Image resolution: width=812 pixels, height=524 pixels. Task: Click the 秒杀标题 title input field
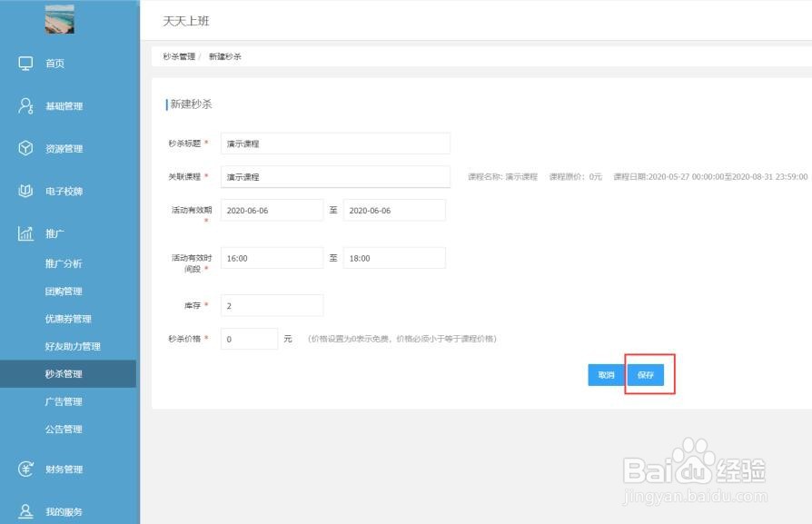(x=334, y=143)
